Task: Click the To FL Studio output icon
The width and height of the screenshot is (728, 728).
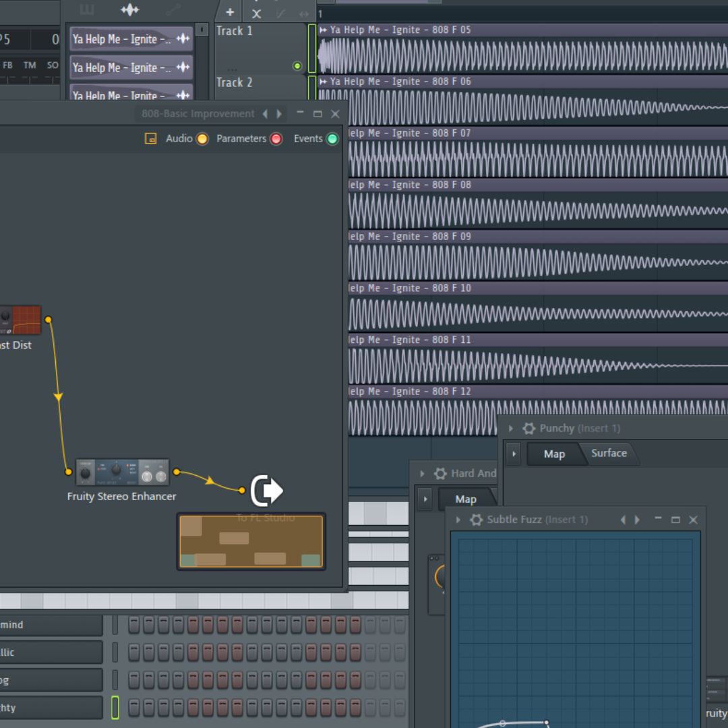Action: (266, 491)
